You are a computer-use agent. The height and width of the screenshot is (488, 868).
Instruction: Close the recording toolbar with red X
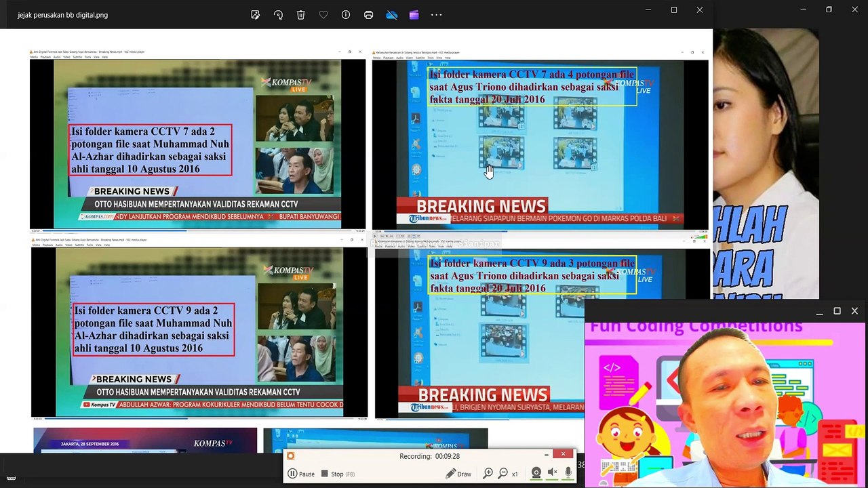click(x=563, y=454)
